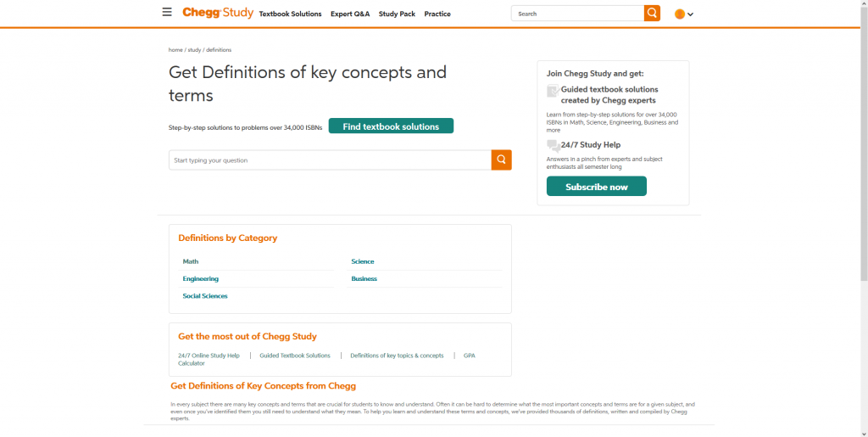The width and height of the screenshot is (868, 437).
Task: Open the Textbook Solutions menu
Action: (x=290, y=14)
